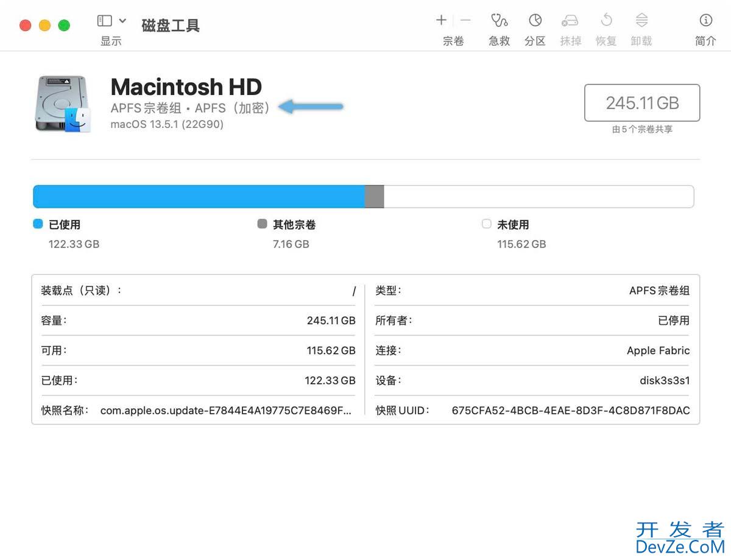The height and width of the screenshot is (560, 731).
Task: Click the blue 已使用 legend swatch
Action: coord(38,224)
